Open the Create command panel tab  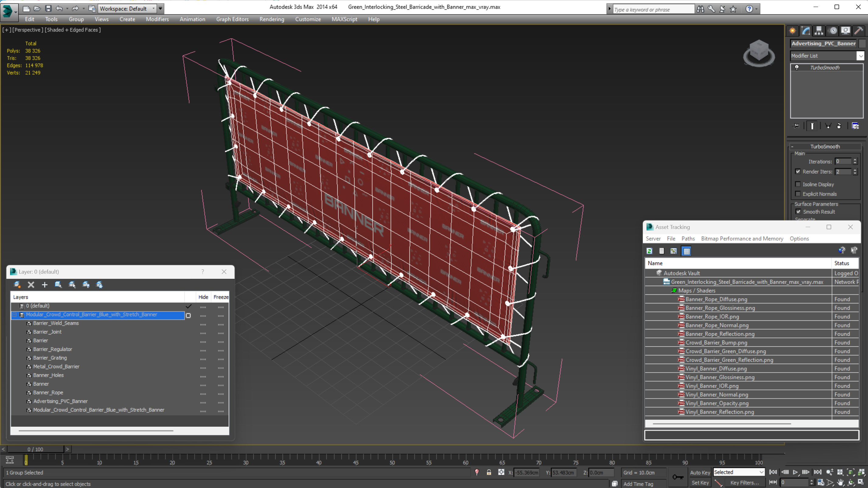[793, 31]
